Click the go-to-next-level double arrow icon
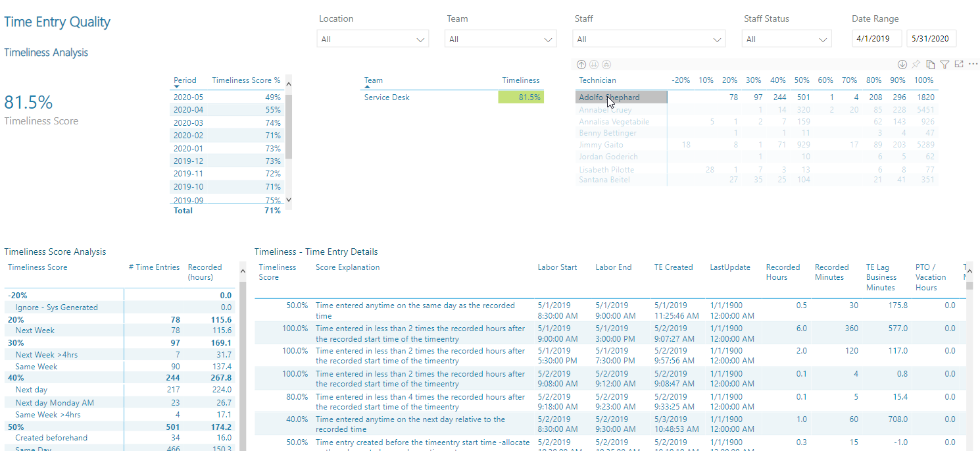This screenshot has width=980, height=451. (594, 65)
